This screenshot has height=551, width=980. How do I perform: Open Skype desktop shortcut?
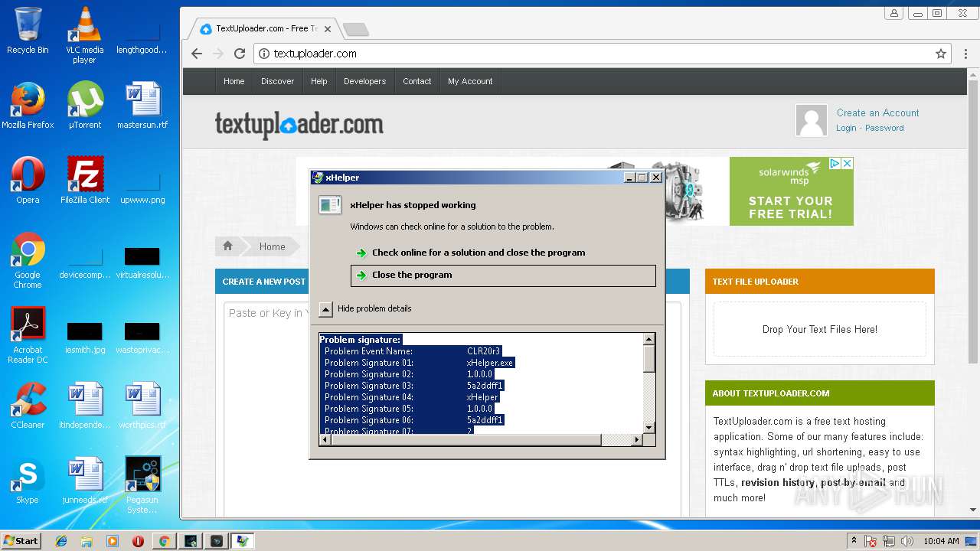[x=28, y=481]
